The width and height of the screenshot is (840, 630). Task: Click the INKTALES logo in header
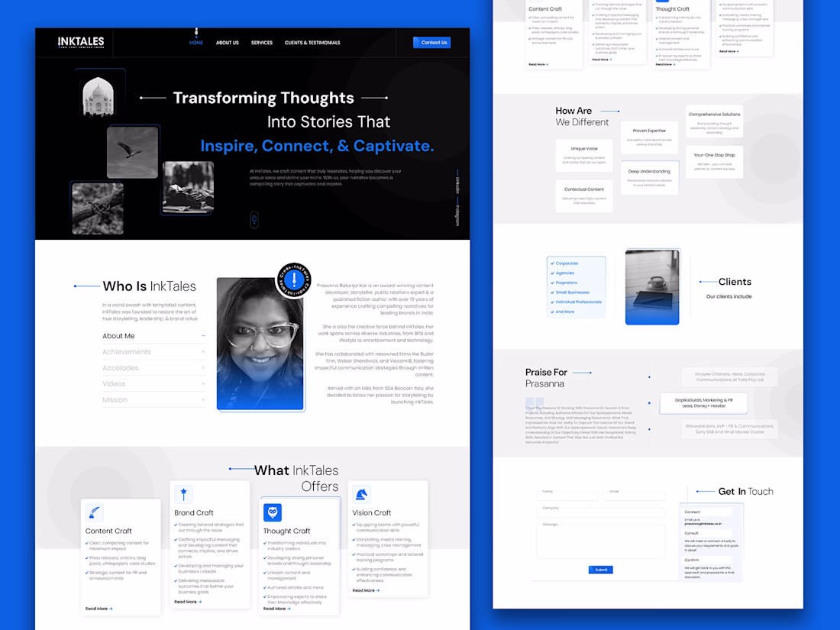pyautogui.click(x=81, y=42)
